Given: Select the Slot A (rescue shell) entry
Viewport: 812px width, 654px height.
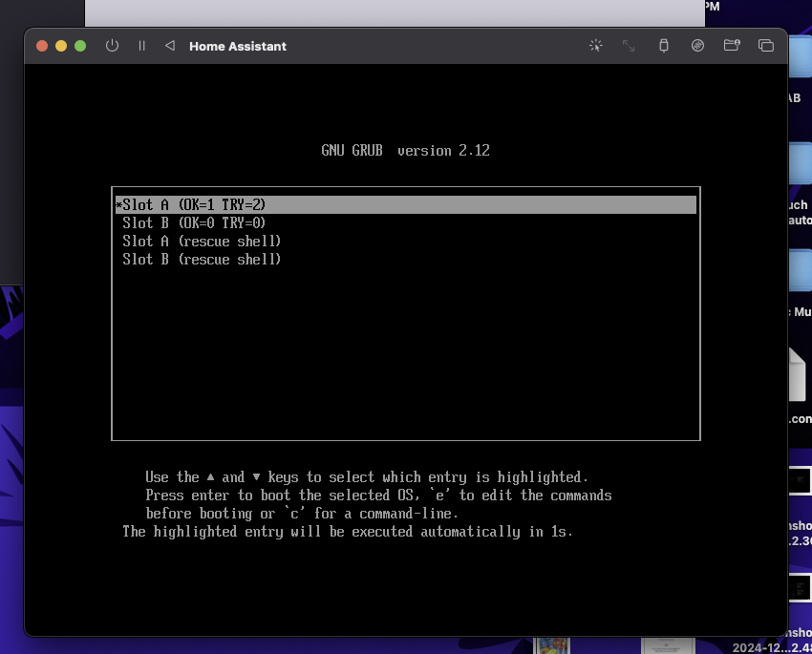Looking at the screenshot, I should (x=202, y=241).
